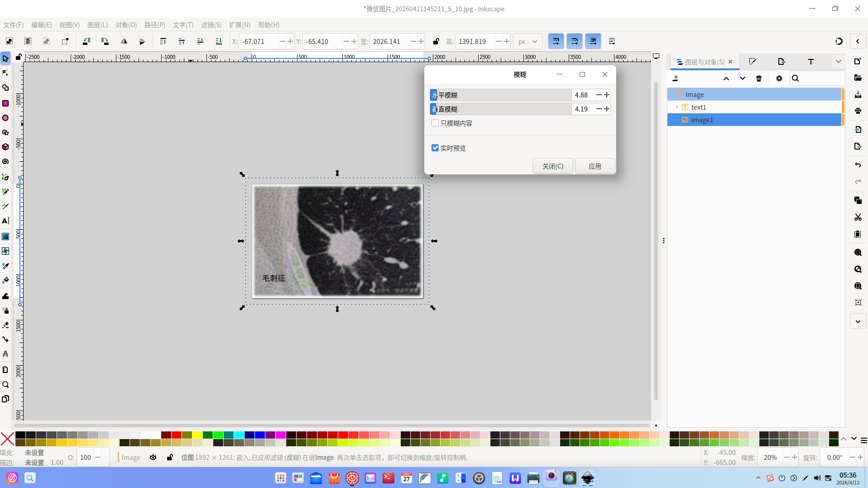868x488 pixels.
Task: Select the Zoom tool in toolbox
Action: tap(5, 384)
